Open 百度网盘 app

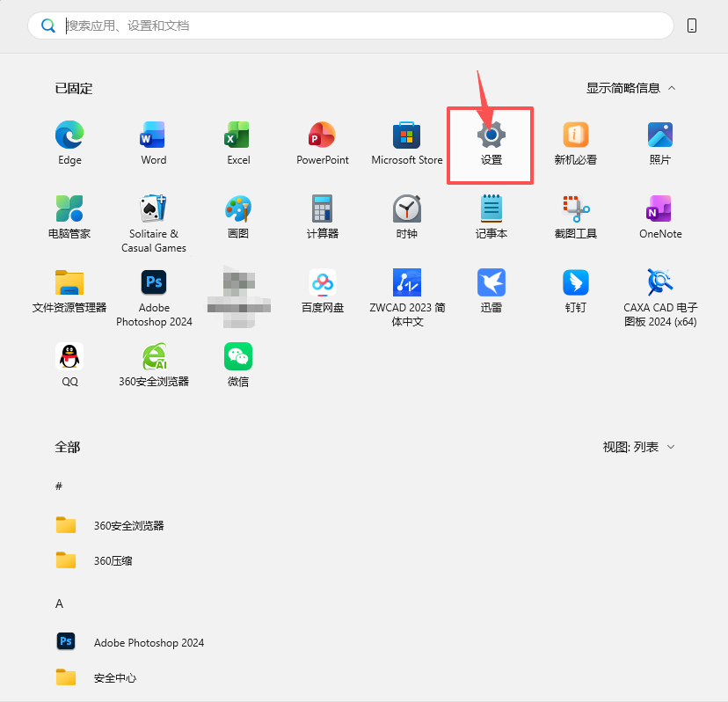click(322, 291)
